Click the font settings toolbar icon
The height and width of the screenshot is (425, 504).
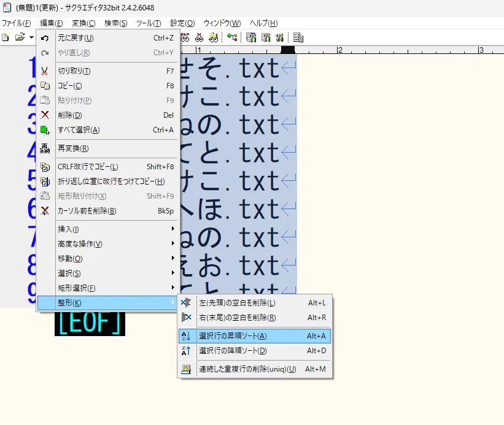point(279,37)
